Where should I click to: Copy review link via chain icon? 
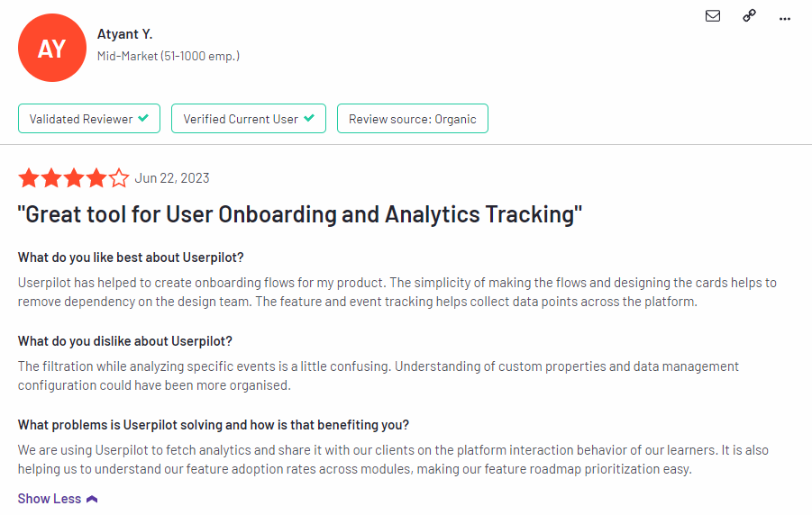[749, 15]
